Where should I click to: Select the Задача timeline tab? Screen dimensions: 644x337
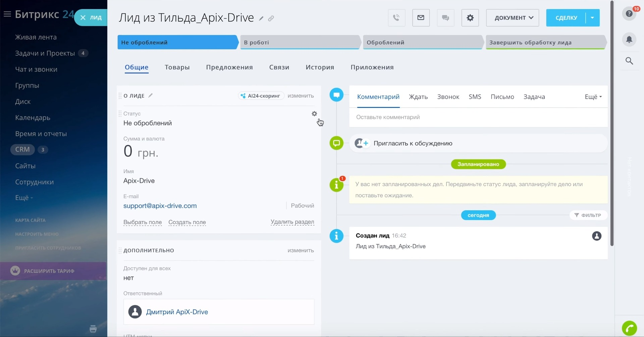pyautogui.click(x=534, y=97)
